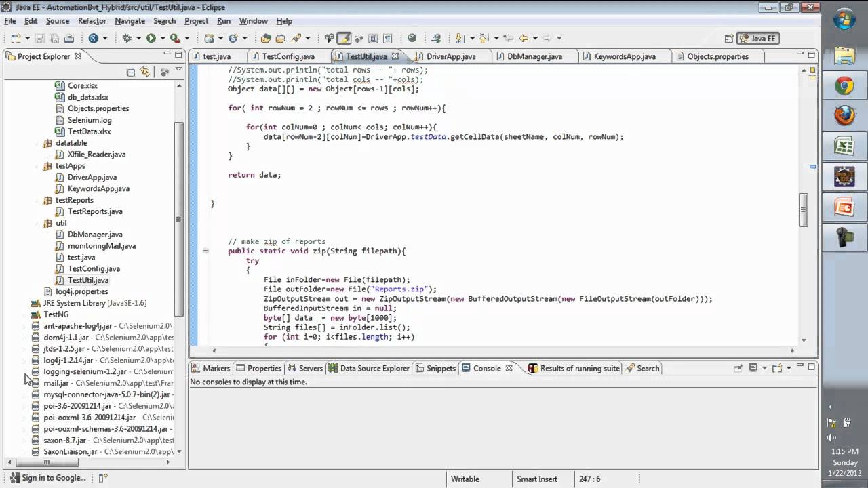Viewport: 868px width, 488px height.
Task: Open the new console view dropdown
Action: tap(789, 368)
